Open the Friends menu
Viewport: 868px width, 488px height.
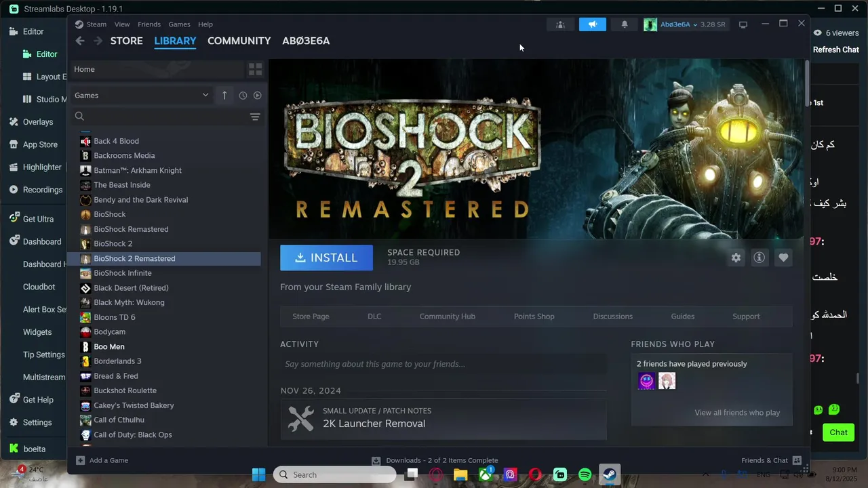(149, 24)
